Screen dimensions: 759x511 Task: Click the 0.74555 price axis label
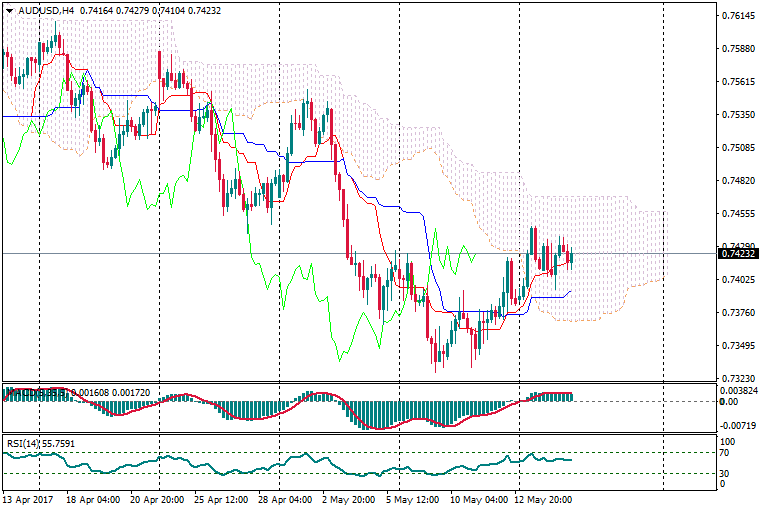[x=737, y=214]
